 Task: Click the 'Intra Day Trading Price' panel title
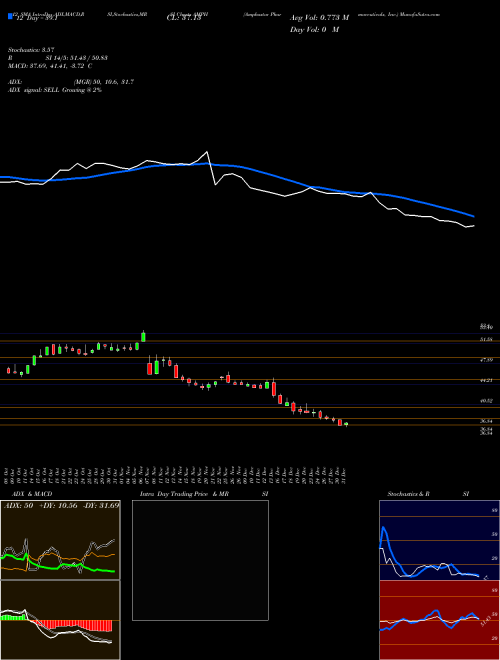174,494
